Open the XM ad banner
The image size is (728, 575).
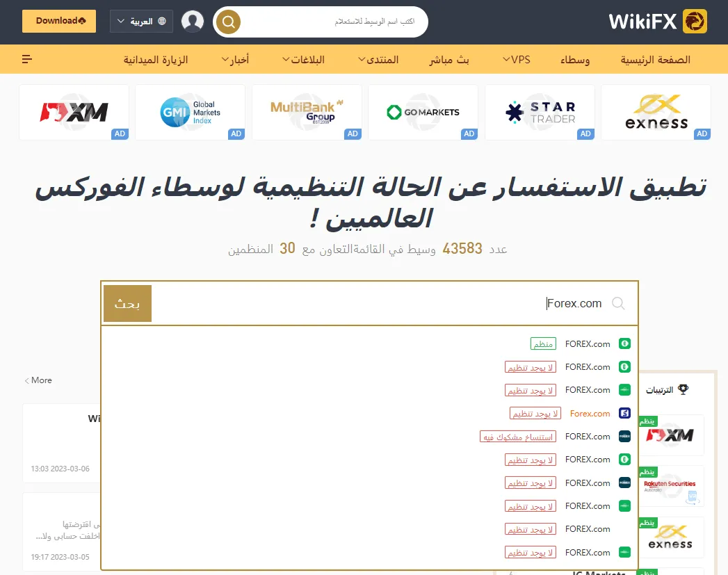74,113
